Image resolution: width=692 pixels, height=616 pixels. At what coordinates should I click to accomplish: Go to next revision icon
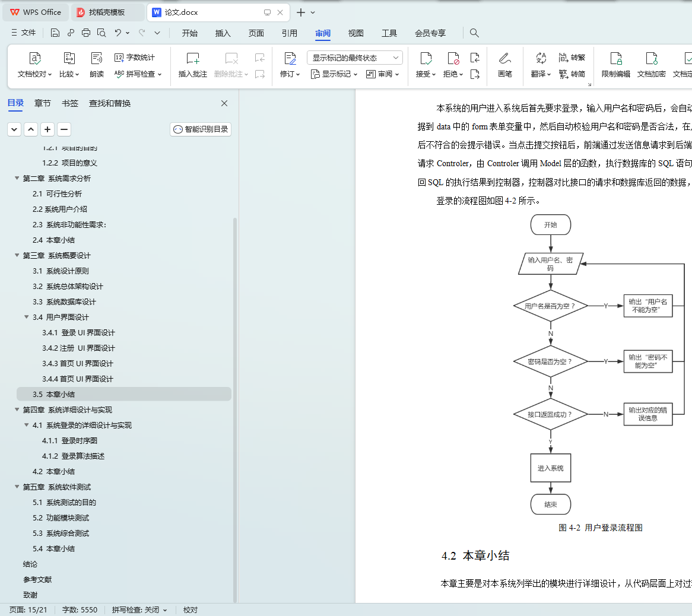pos(475,74)
